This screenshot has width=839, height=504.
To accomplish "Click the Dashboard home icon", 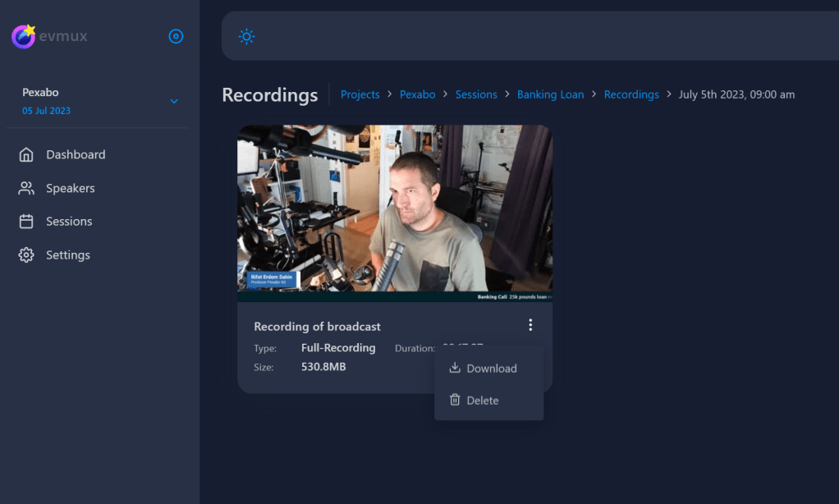I will click(x=26, y=154).
